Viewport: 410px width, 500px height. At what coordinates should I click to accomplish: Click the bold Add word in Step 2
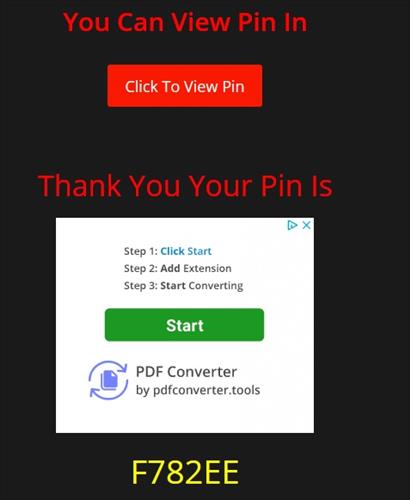point(170,268)
